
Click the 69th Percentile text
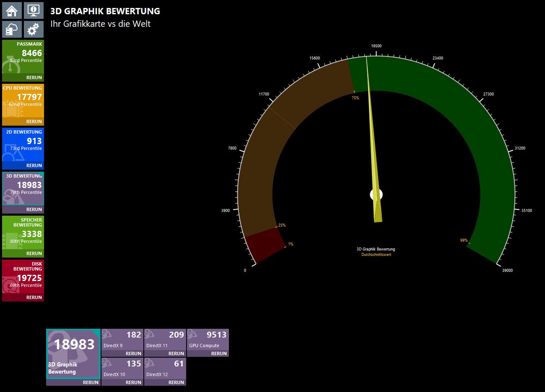coord(26,286)
